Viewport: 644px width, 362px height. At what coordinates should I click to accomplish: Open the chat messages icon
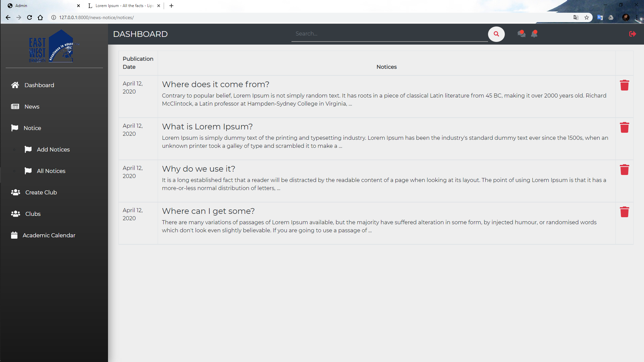pyautogui.click(x=521, y=34)
